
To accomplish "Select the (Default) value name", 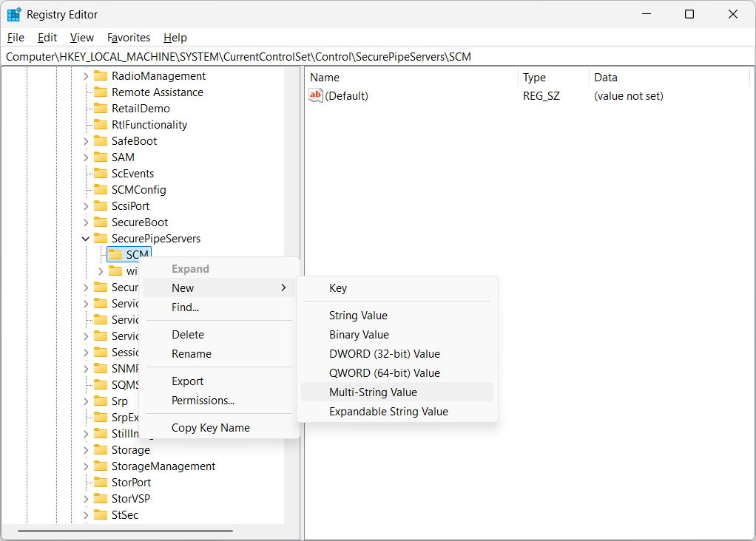I will pyautogui.click(x=347, y=96).
